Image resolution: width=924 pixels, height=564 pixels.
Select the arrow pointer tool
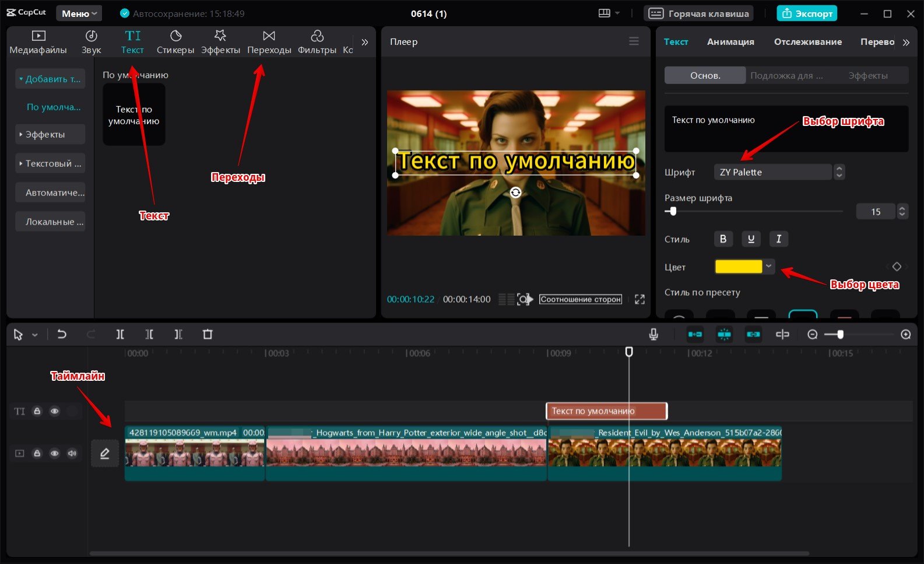[x=18, y=334]
